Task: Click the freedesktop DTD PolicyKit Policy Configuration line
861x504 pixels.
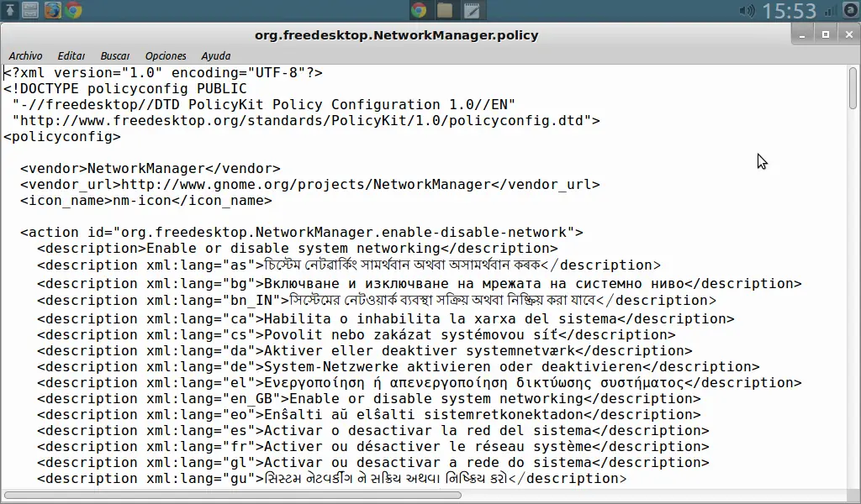Action: click(263, 105)
